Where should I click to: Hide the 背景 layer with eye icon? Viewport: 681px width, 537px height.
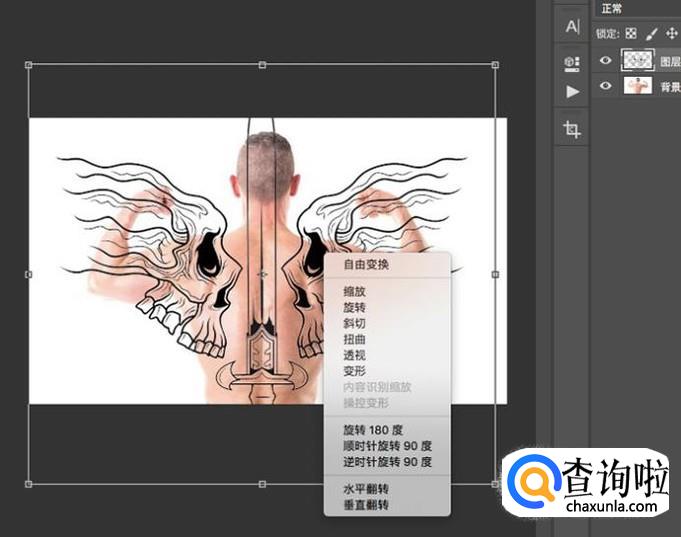(605, 87)
